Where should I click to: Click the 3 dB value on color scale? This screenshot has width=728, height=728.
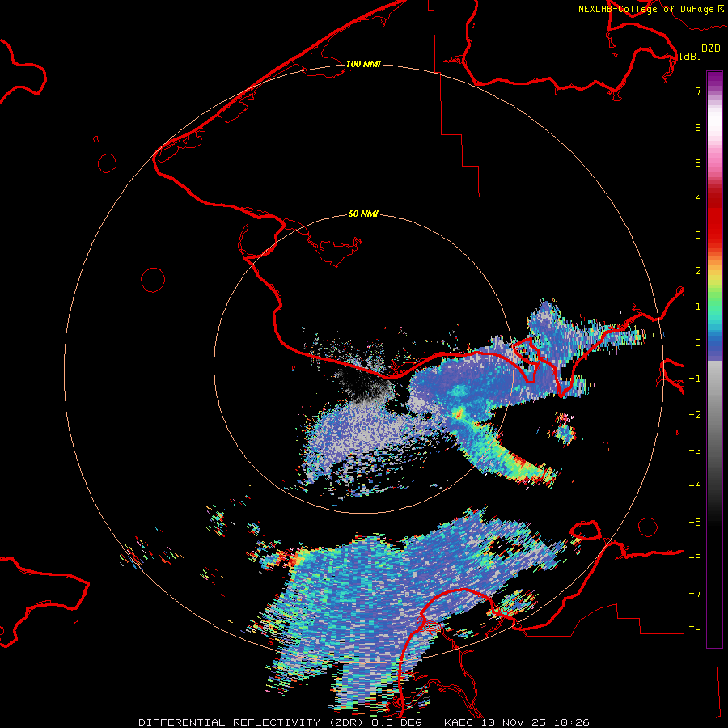(x=698, y=235)
